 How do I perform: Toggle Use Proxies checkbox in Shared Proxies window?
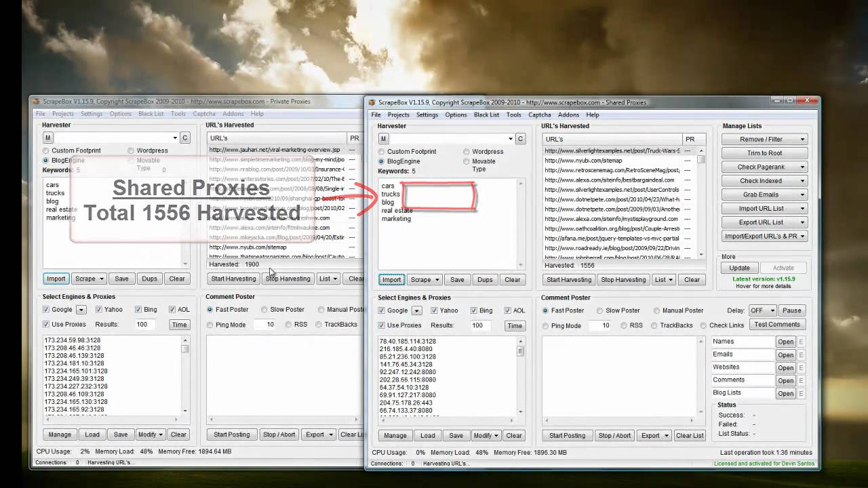(382, 325)
